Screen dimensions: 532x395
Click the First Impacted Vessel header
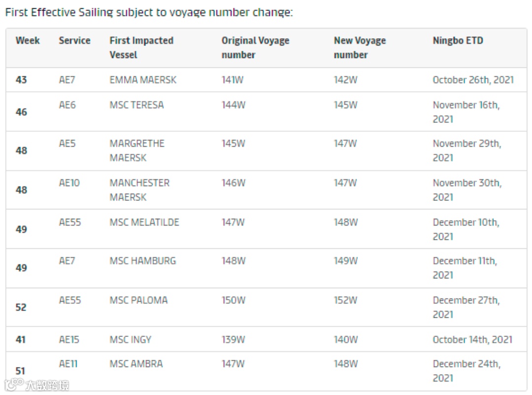141,47
